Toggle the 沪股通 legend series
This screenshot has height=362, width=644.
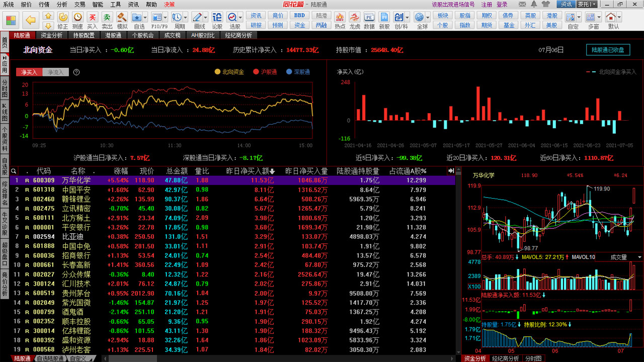[265, 72]
